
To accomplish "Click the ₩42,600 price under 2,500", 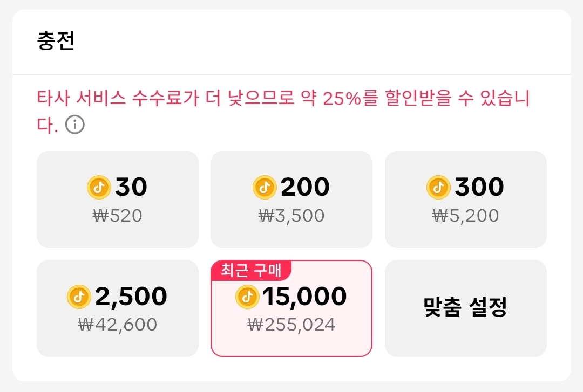I will point(118,324).
